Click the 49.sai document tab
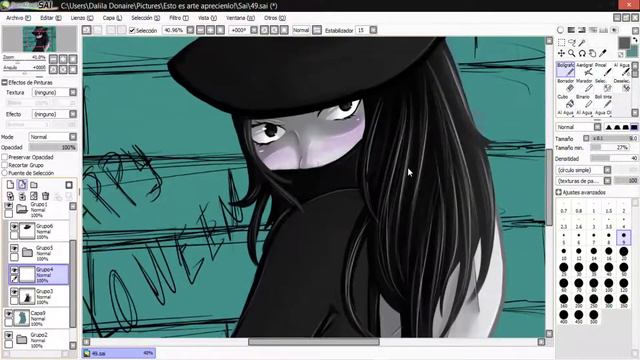640x360 pixels. point(119,353)
